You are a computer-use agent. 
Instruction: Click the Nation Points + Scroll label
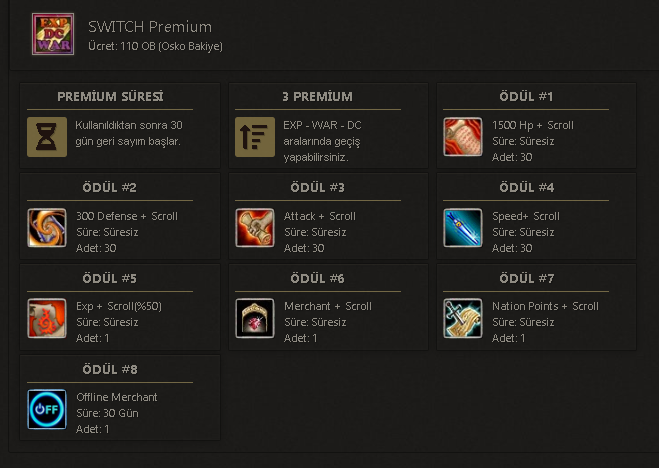point(545,306)
